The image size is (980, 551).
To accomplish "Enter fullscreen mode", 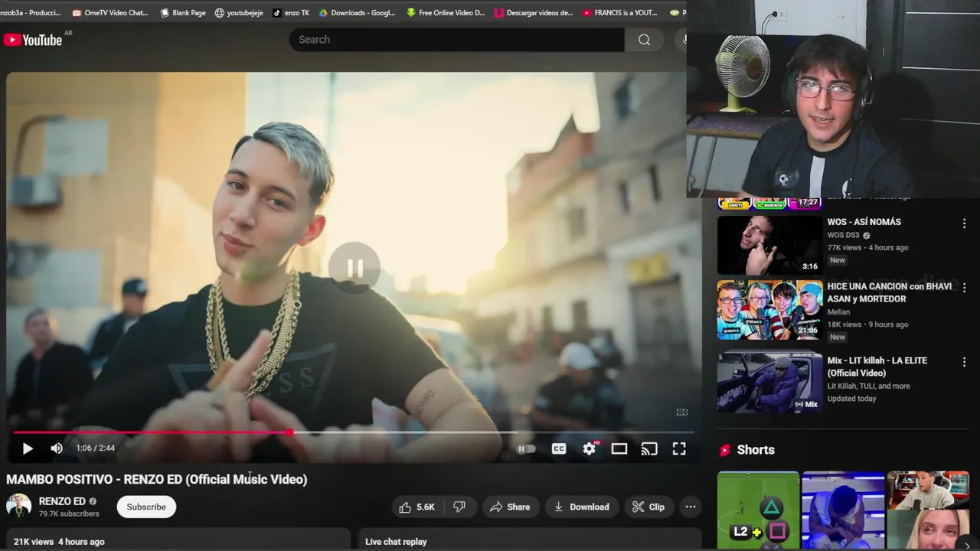I will [679, 449].
